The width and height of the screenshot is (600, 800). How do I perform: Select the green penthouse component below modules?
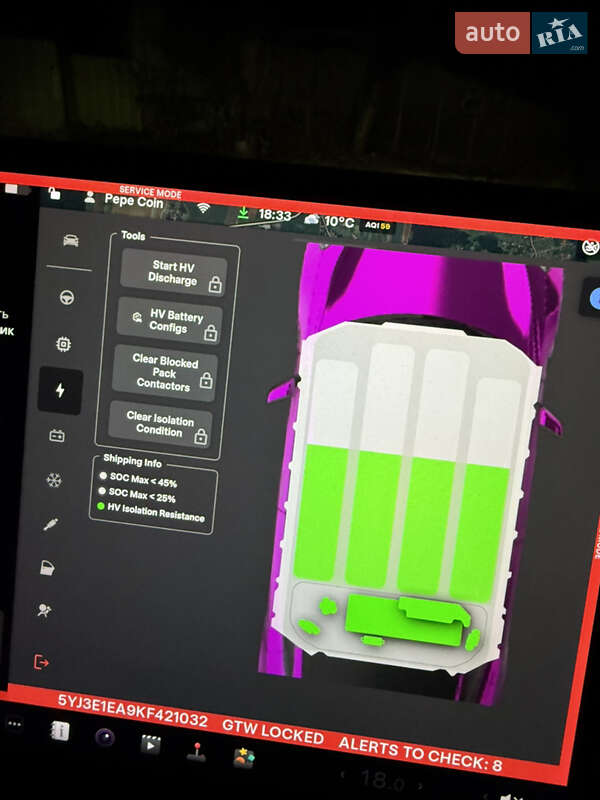pyautogui.click(x=406, y=621)
